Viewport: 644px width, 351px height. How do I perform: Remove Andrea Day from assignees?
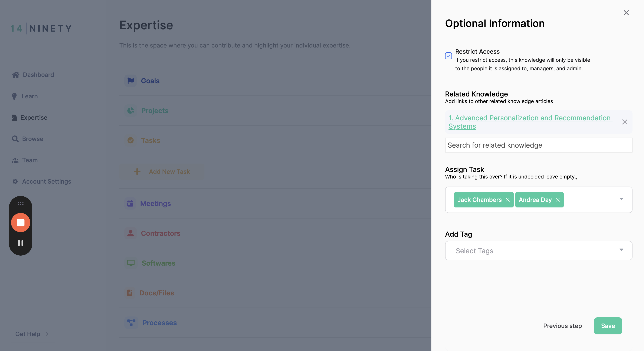click(558, 200)
